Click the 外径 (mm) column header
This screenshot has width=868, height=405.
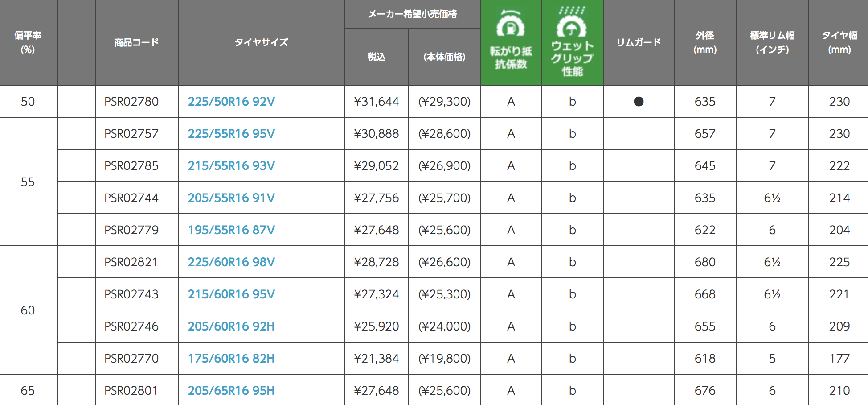(705, 42)
